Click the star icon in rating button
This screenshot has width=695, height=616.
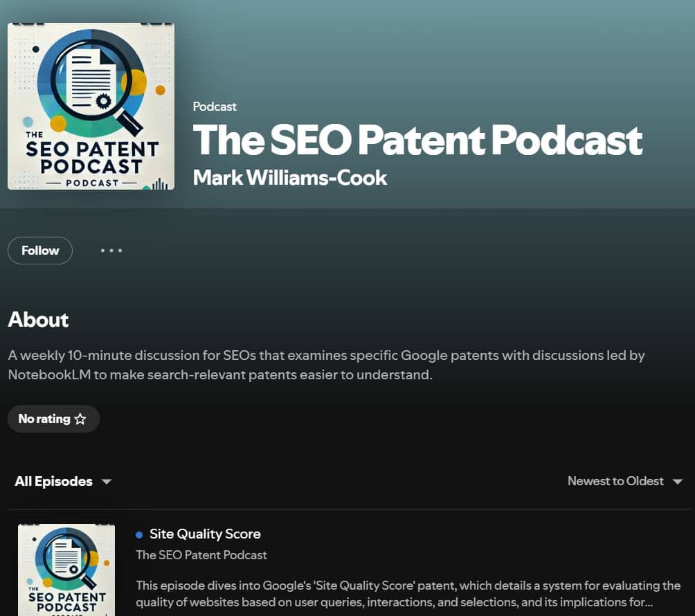pos(80,419)
